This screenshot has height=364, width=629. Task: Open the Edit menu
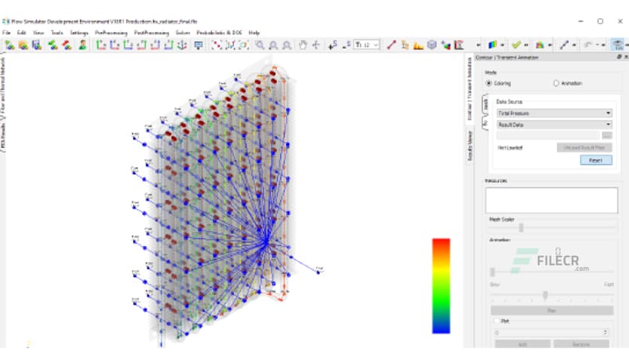tap(22, 32)
